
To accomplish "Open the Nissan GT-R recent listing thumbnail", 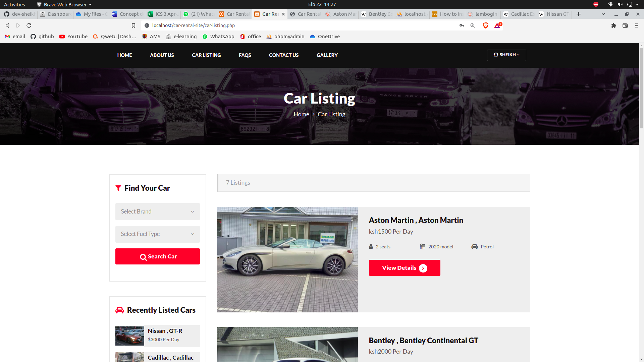I will pos(129,336).
